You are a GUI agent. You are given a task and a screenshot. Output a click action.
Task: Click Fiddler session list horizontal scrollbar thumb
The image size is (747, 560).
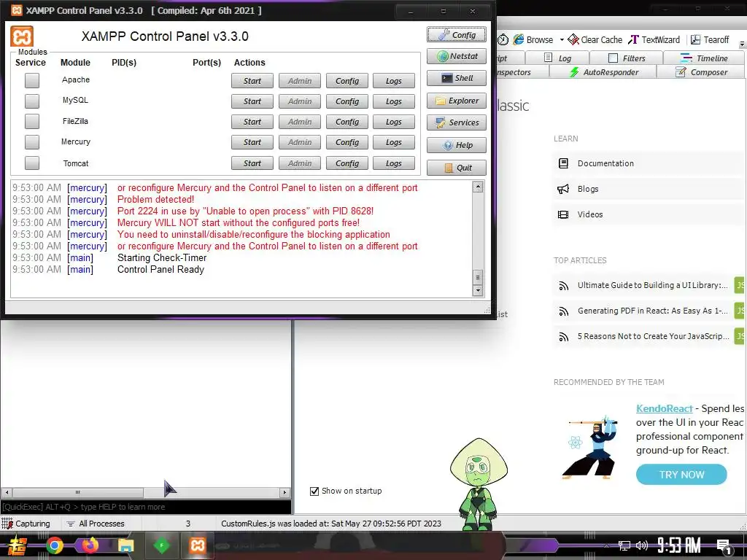77,492
